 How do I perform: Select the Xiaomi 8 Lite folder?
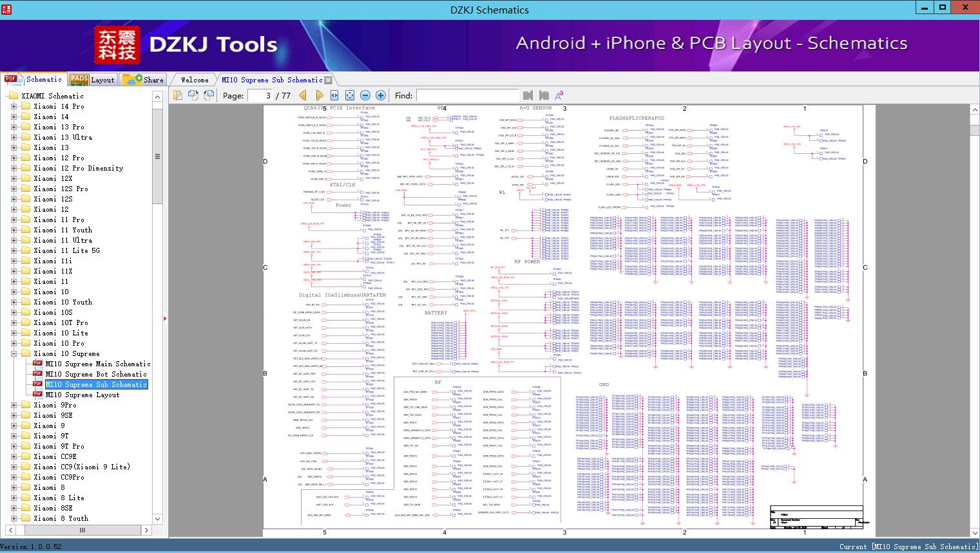coord(59,498)
